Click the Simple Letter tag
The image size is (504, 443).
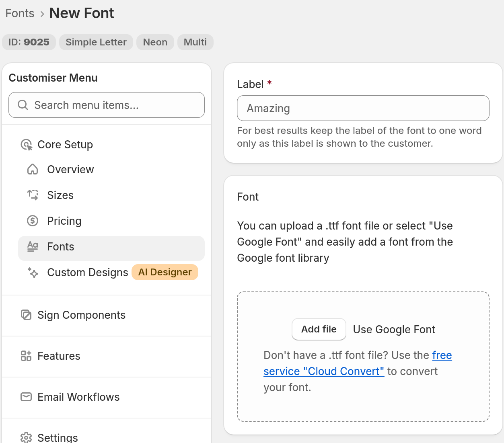pos(96,42)
